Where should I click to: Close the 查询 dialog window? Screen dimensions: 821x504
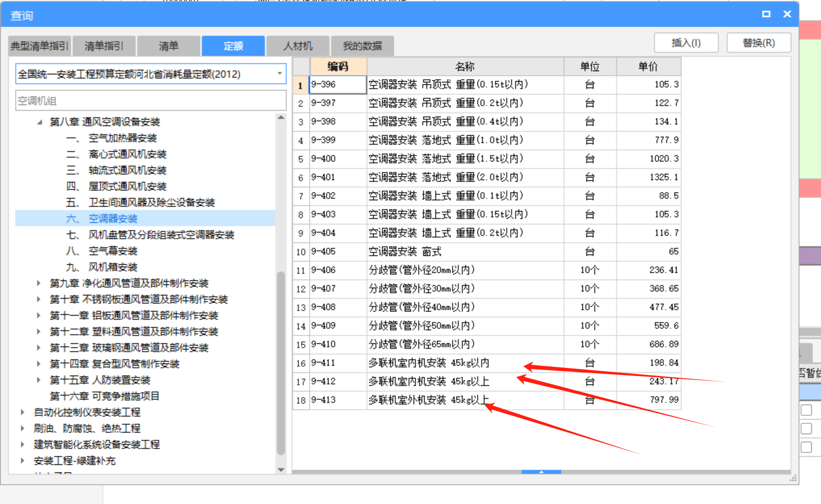pyautogui.click(x=787, y=14)
